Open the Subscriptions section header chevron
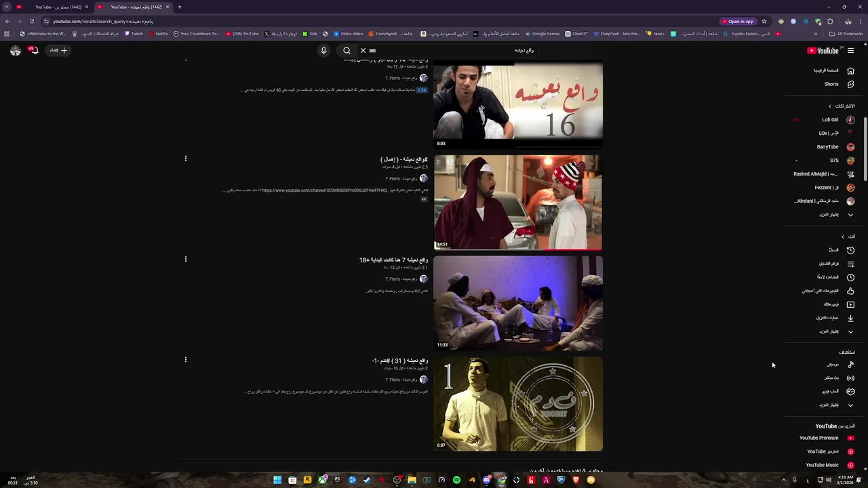The height and width of the screenshot is (488, 868). pos(829,106)
